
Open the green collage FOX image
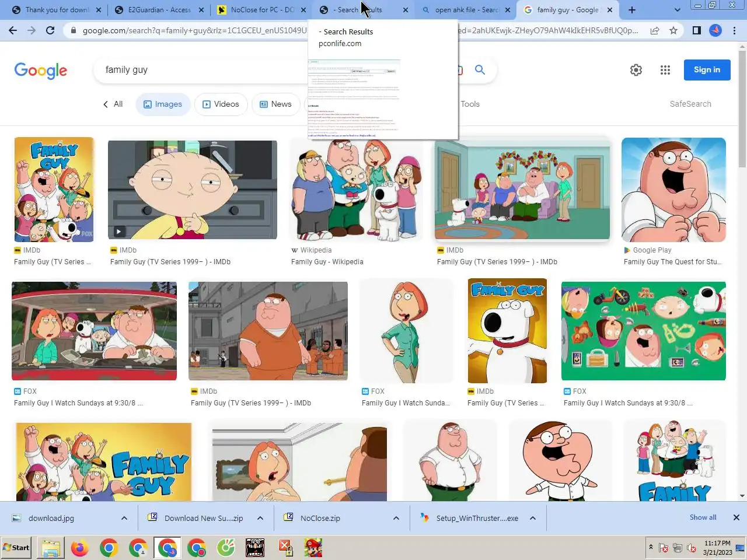pyautogui.click(x=644, y=331)
